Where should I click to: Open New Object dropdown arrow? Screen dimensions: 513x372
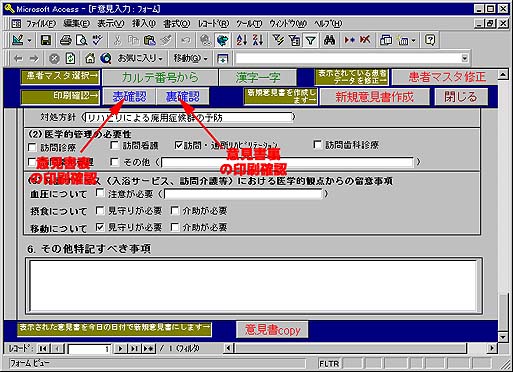pos(414,41)
